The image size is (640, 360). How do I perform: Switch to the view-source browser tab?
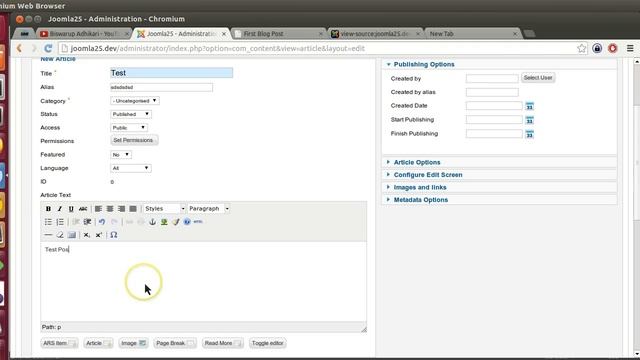click(x=376, y=33)
